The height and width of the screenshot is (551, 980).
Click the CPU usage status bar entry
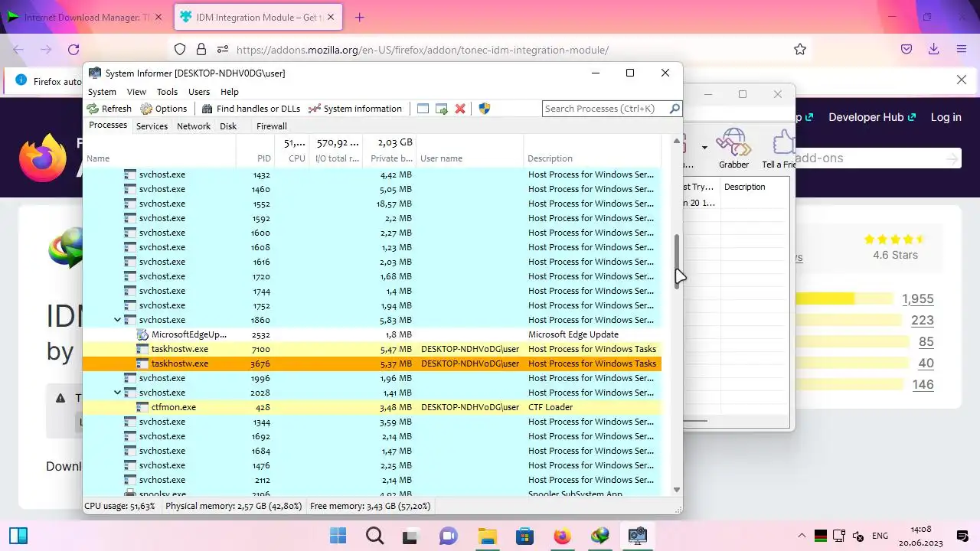click(119, 506)
